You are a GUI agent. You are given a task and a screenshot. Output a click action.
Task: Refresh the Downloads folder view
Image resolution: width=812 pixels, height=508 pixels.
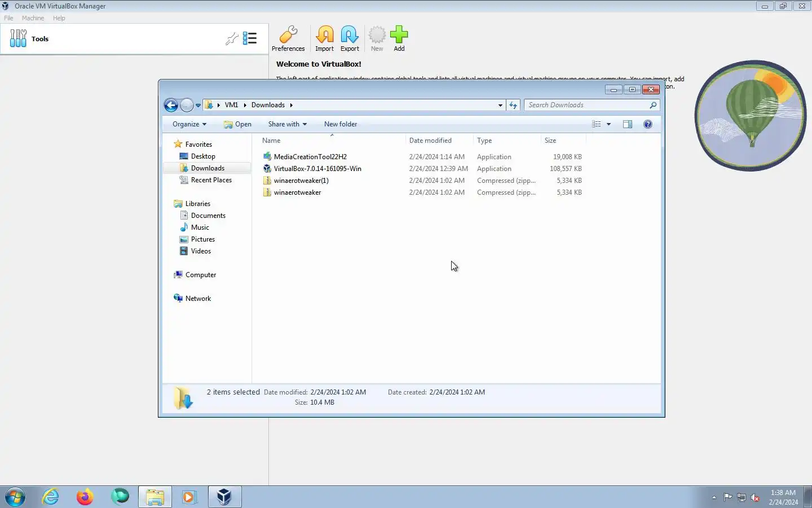pos(513,105)
